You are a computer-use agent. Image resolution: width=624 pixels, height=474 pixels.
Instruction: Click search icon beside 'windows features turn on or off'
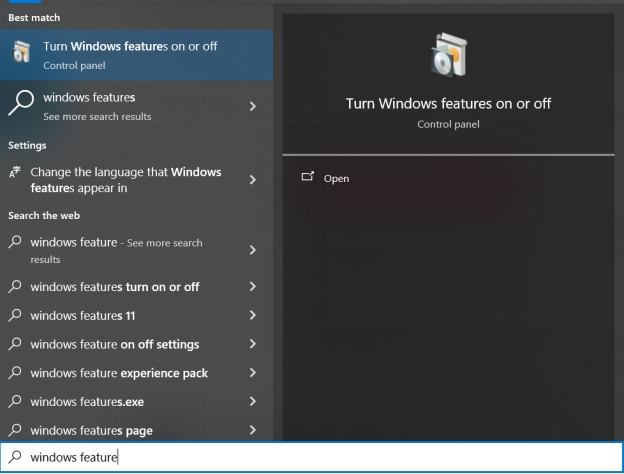15,286
